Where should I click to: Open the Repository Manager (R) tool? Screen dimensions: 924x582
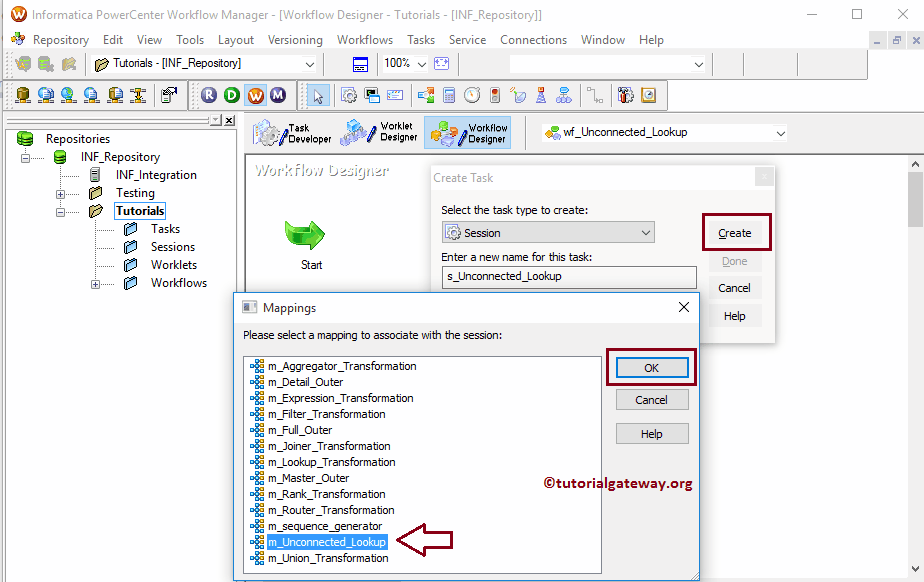click(x=209, y=95)
